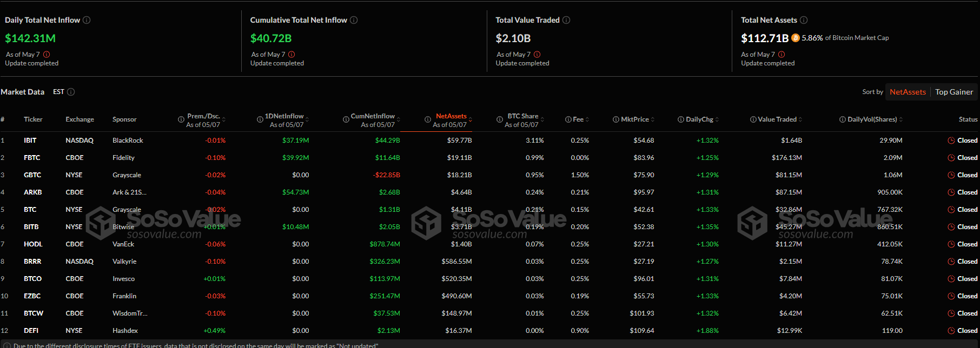Sort table by MktPrice arrows
Screen dimensions: 980x348
(653, 119)
